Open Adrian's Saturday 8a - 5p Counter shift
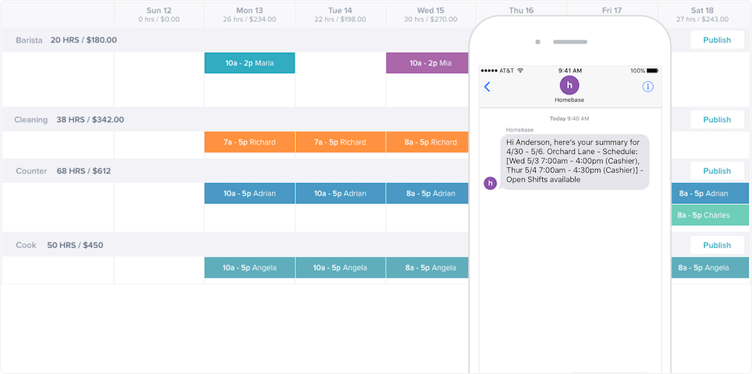Viewport: 752px width, 374px height. [x=710, y=193]
